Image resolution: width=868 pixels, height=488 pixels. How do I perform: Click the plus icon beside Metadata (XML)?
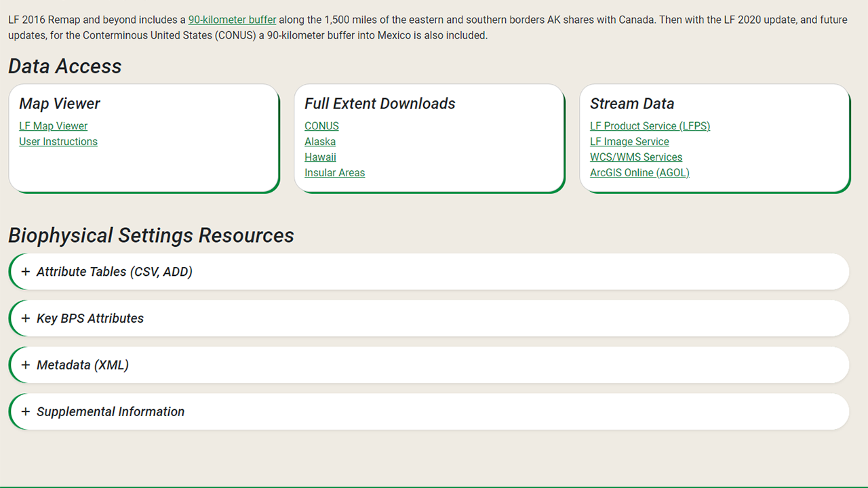pyautogui.click(x=26, y=365)
